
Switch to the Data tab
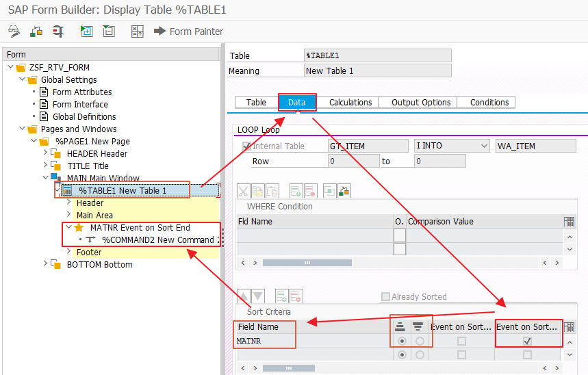[x=297, y=103]
